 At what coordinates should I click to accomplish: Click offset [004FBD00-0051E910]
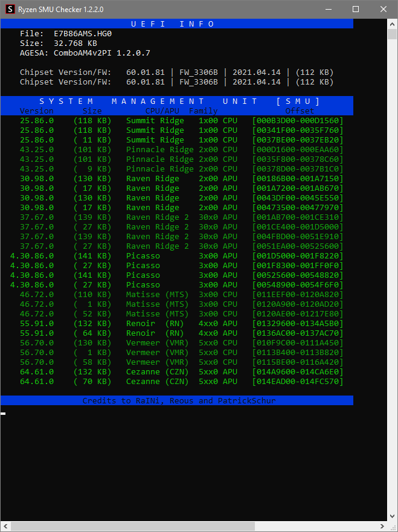pyautogui.click(x=298, y=237)
